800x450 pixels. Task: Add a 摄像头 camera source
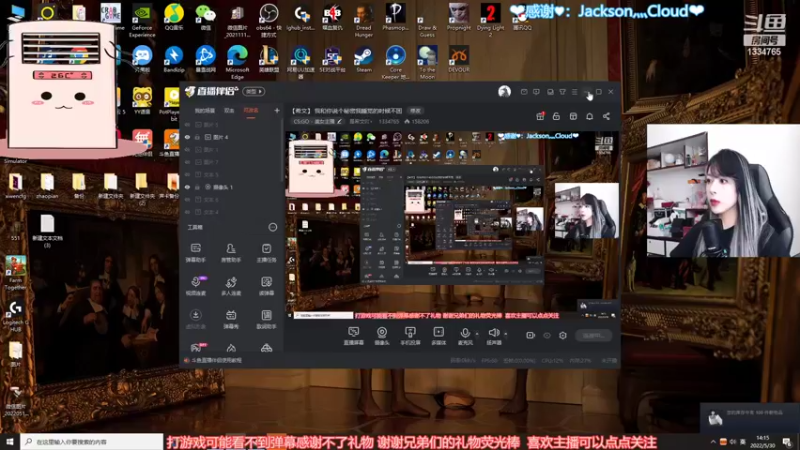(382, 336)
